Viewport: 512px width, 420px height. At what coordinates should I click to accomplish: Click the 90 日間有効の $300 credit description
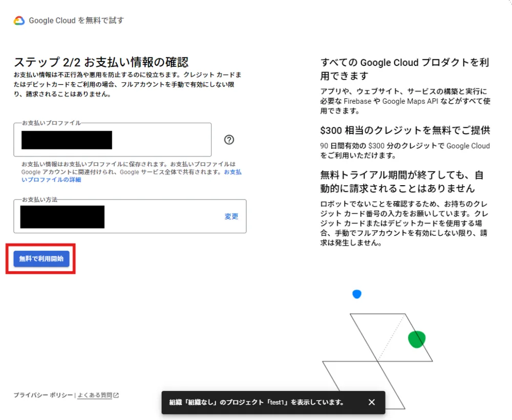pos(405,150)
